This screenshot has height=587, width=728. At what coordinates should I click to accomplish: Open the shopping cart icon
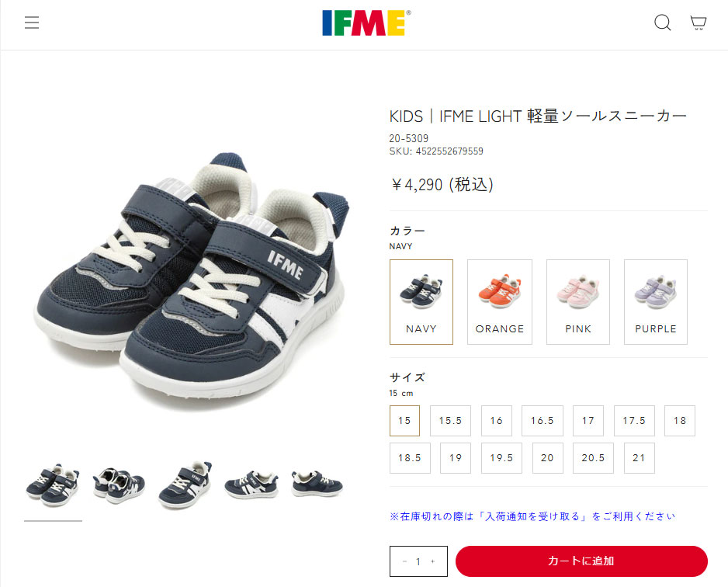tap(699, 23)
